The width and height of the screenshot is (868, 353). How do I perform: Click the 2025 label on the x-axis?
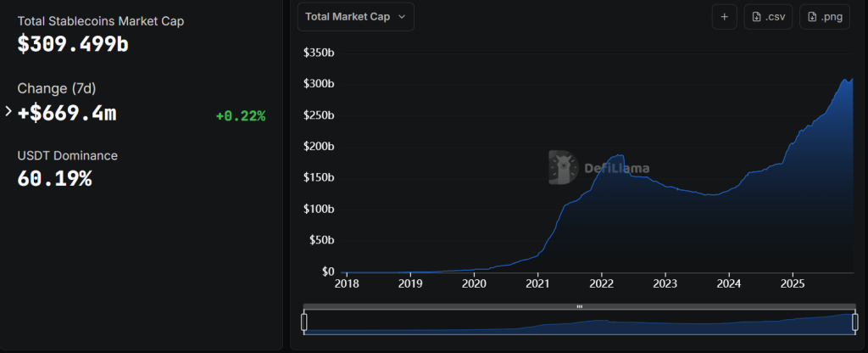(792, 283)
